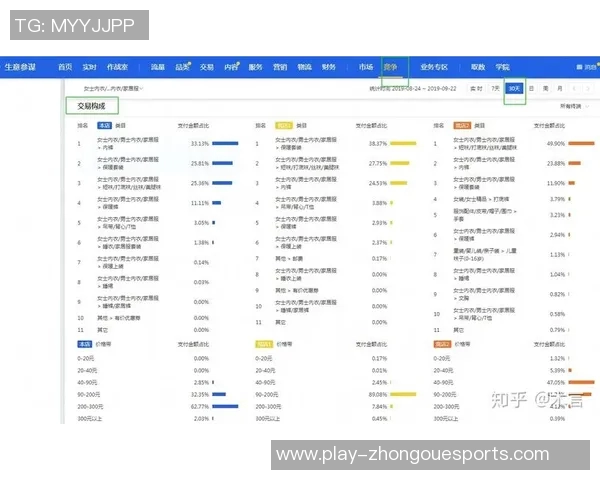Click the blue 本店 badge in price band section
This screenshot has width=600, height=480.
pyautogui.click(x=86, y=342)
